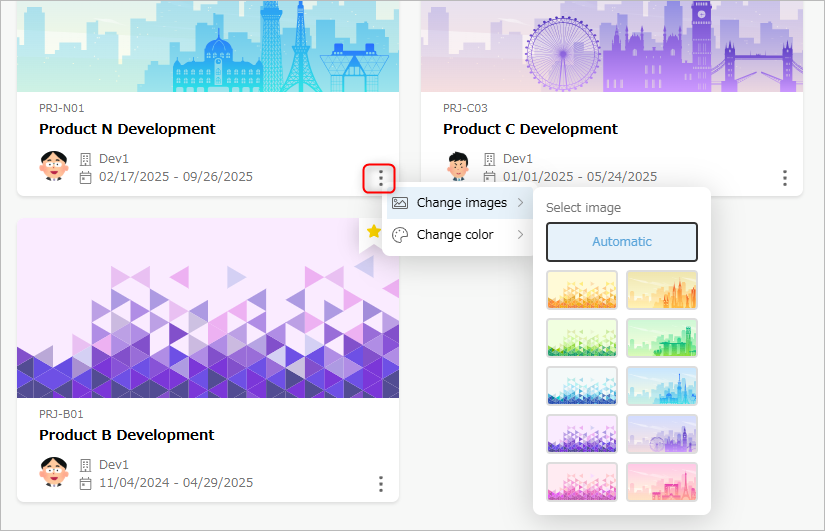Open the Product C Development project title
825x531 pixels.
point(530,129)
